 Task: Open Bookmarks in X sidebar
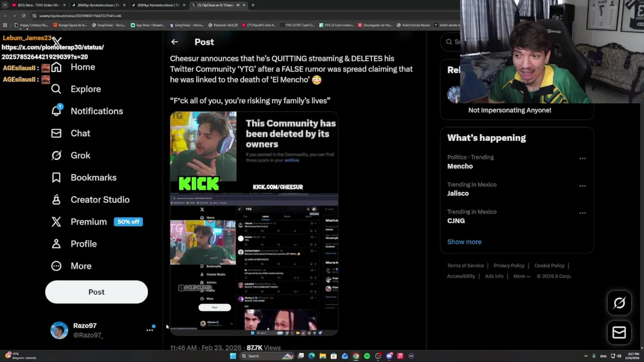coord(84,177)
